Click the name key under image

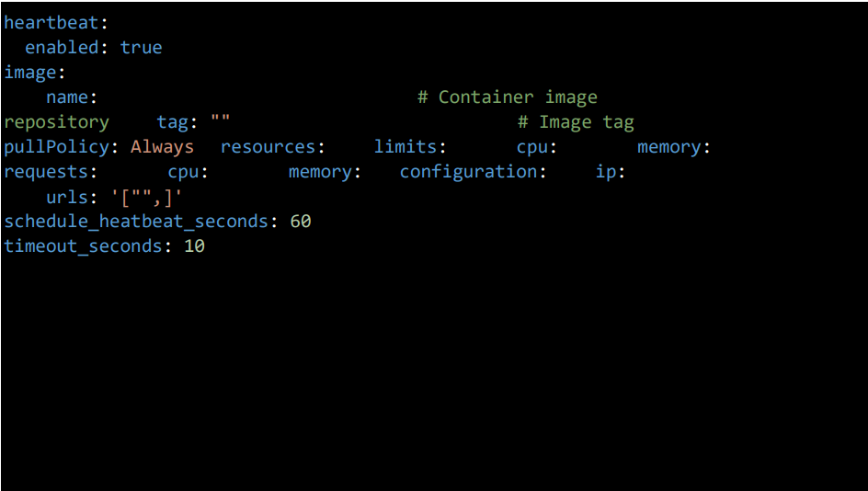67,97
